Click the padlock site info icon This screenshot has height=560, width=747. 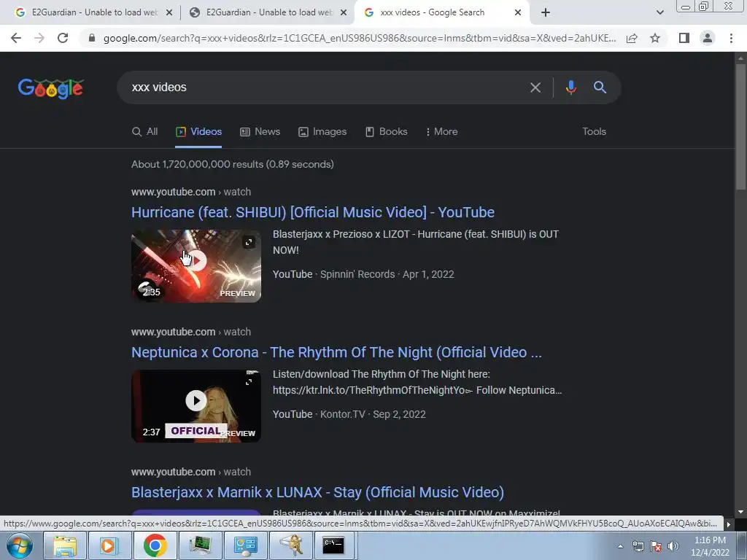coord(92,38)
